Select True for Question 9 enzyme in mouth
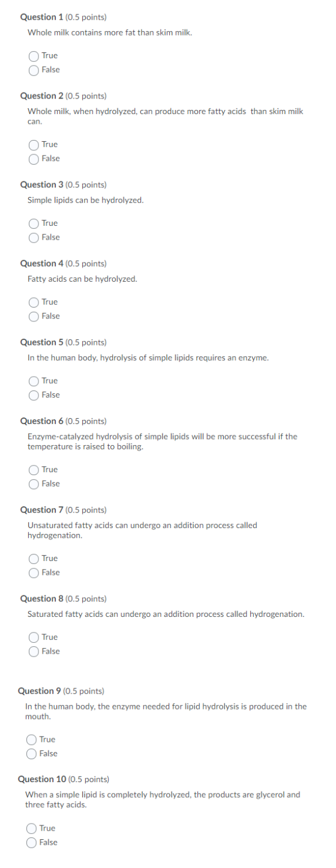This screenshot has width=336, height=868. tap(31, 739)
